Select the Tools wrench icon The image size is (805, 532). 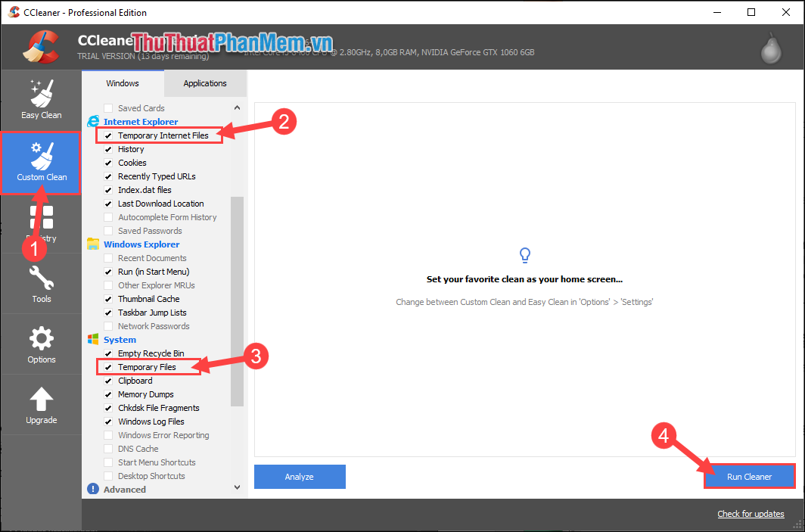pyautogui.click(x=41, y=282)
